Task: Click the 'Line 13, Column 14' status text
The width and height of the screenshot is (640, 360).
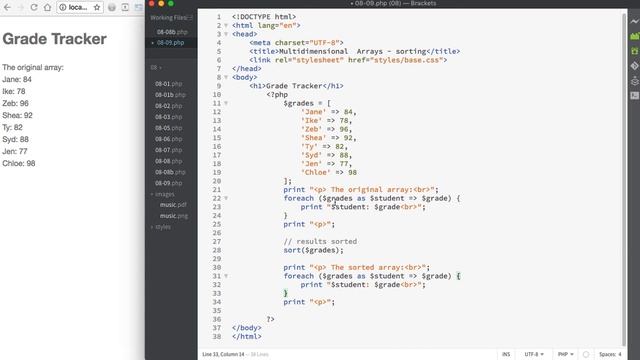Action: [223, 354]
